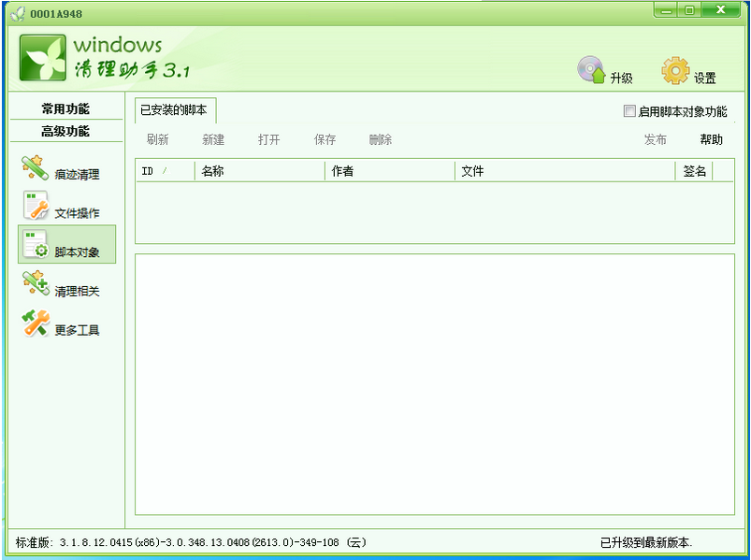The image size is (751, 560).
Task: Click the title bar leaf icon
Action: tap(18, 13)
